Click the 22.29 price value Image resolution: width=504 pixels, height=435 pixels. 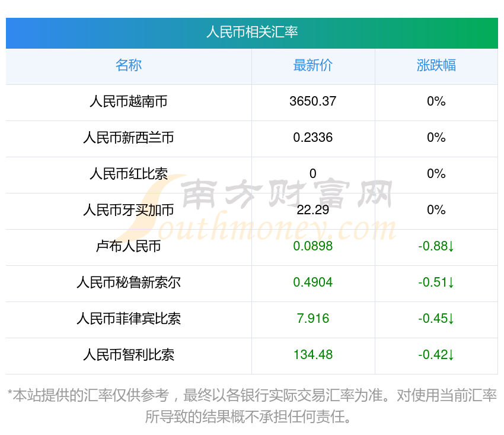tap(312, 210)
